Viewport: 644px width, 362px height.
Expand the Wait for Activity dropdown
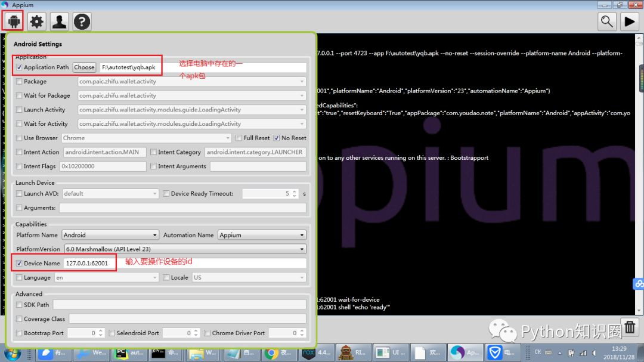click(302, 123)
